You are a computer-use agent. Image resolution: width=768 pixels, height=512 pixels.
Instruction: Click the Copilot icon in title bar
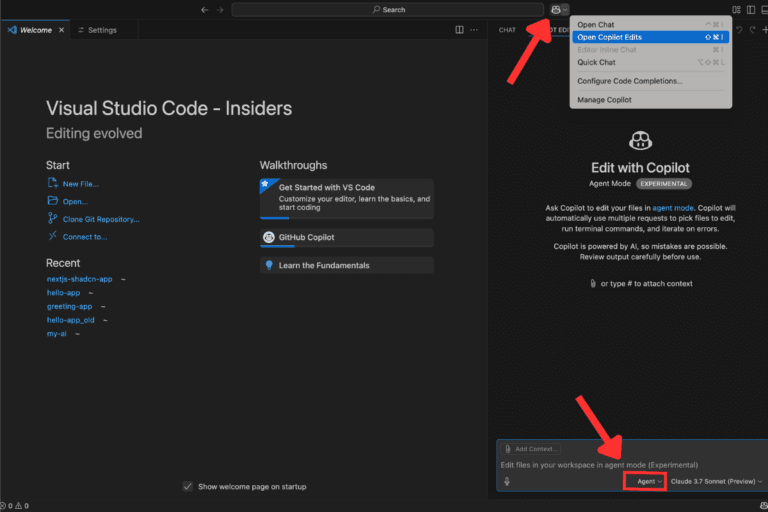coord(555,9)
